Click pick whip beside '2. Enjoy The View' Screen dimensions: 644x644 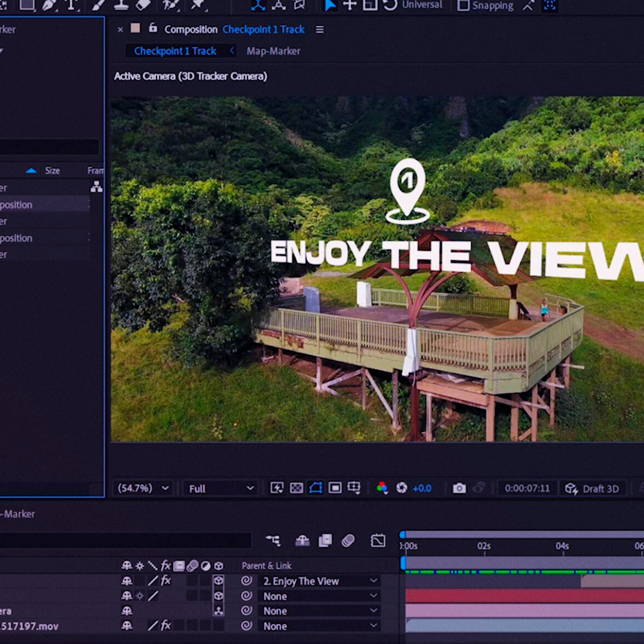[246, 581]
